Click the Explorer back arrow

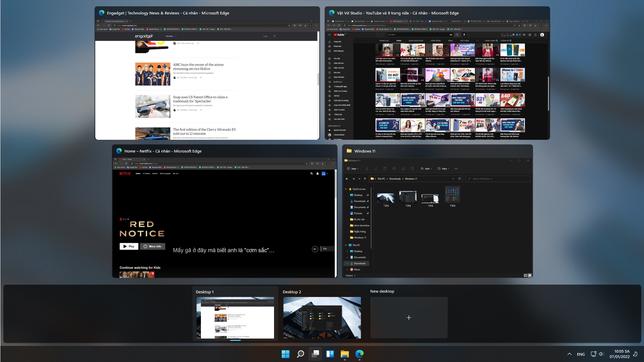coord(347,179)
